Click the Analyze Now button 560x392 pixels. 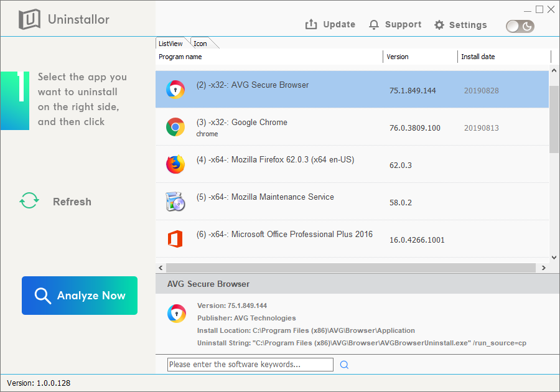click(80, 296)
